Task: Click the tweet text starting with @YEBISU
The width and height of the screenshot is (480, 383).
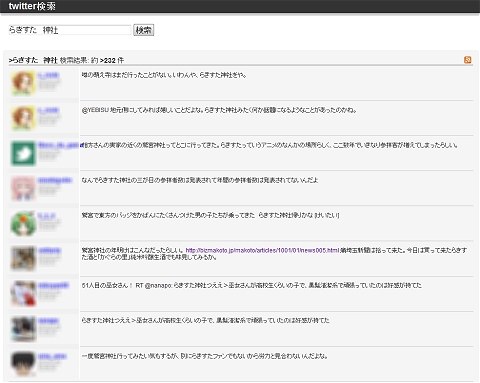Action: (219, 110)
